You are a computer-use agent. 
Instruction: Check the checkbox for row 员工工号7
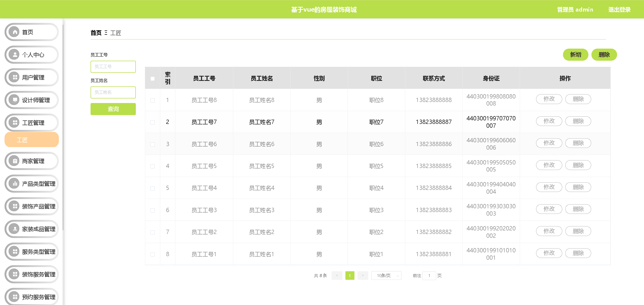coord(152,122)
